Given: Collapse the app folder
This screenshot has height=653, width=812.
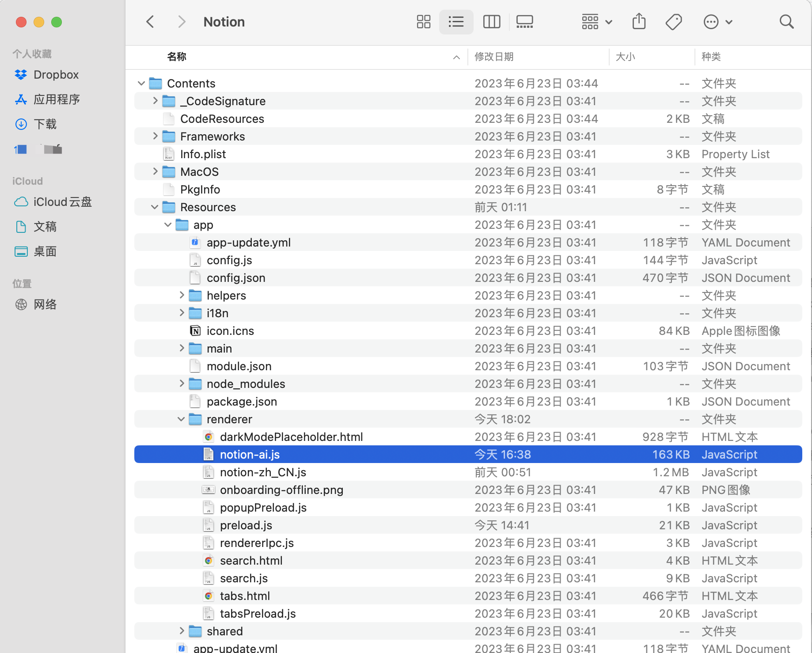Looking at the screenshot, I should click(x=168, y=224).
